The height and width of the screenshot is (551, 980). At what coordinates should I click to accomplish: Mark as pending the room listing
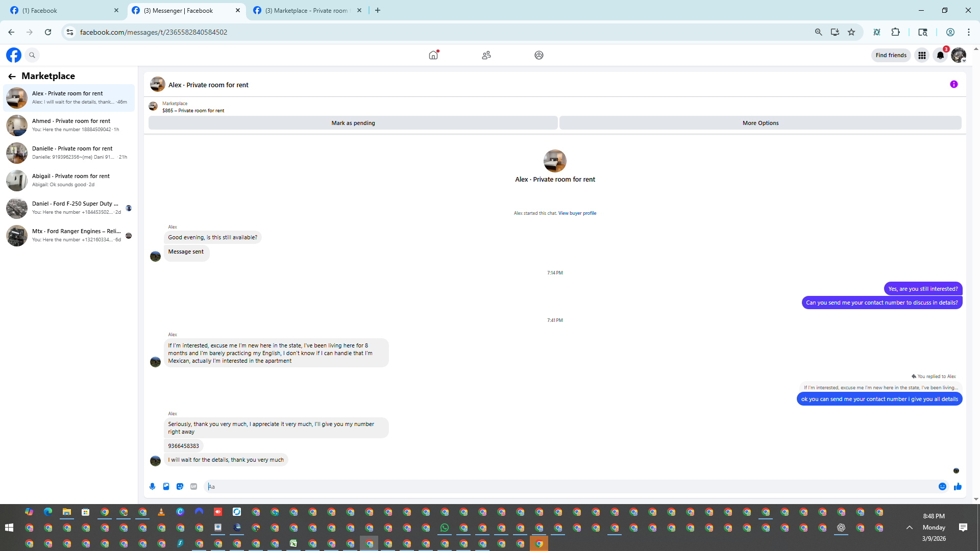(353, 123)
